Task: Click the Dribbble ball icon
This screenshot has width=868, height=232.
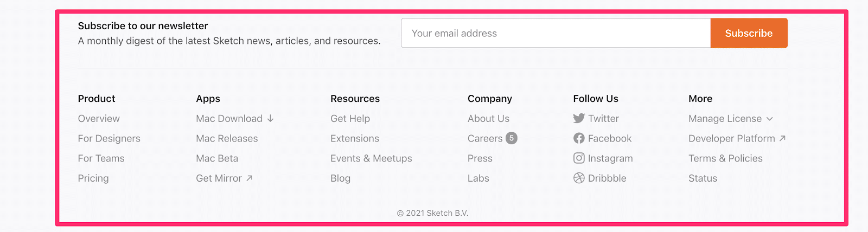Action: pos(579,178)
